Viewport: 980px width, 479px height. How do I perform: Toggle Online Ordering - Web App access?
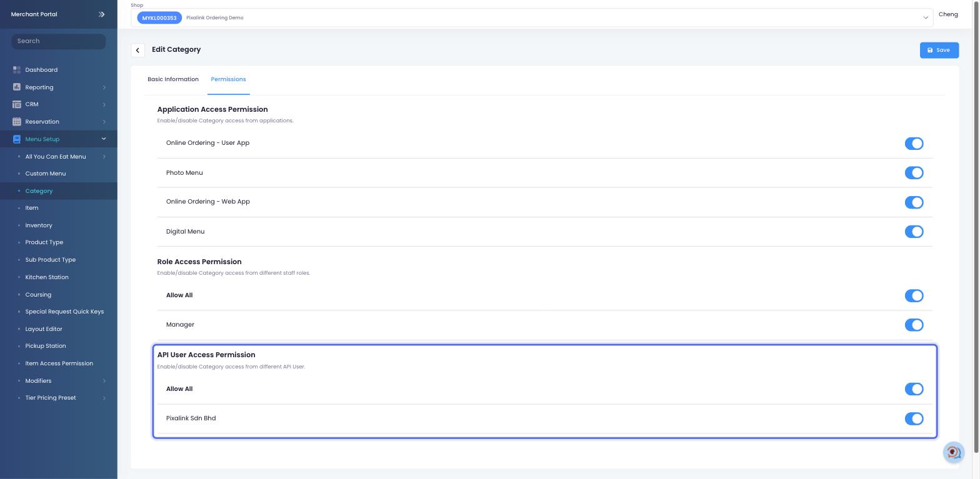point(914,202)
